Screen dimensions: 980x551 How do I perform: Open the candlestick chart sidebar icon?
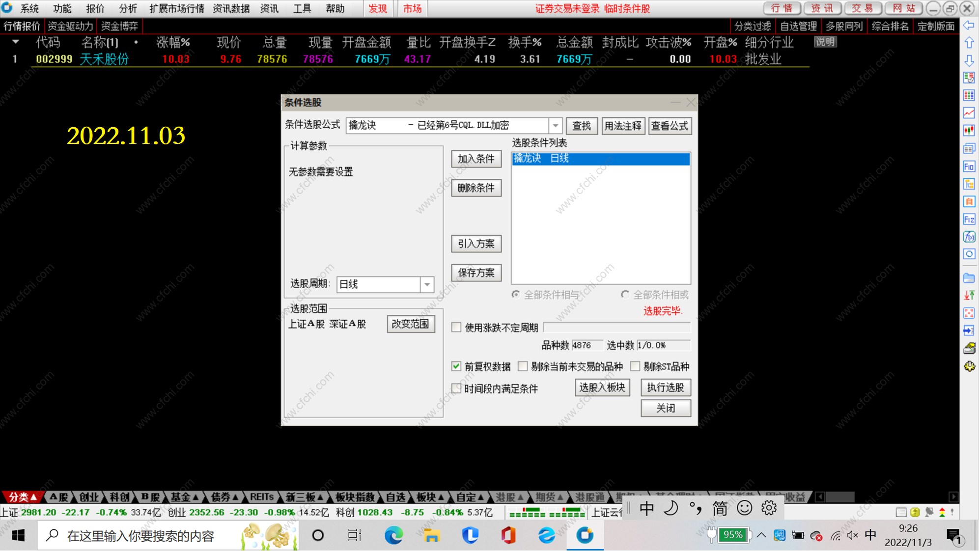coord(969,131)
